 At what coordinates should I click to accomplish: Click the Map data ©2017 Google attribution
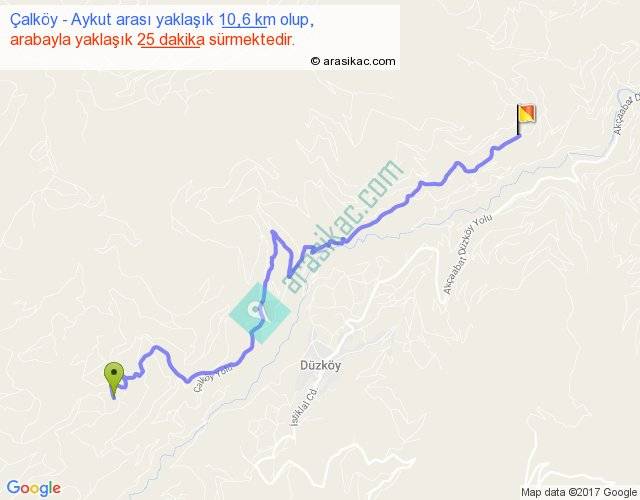(x=579, y=492)
